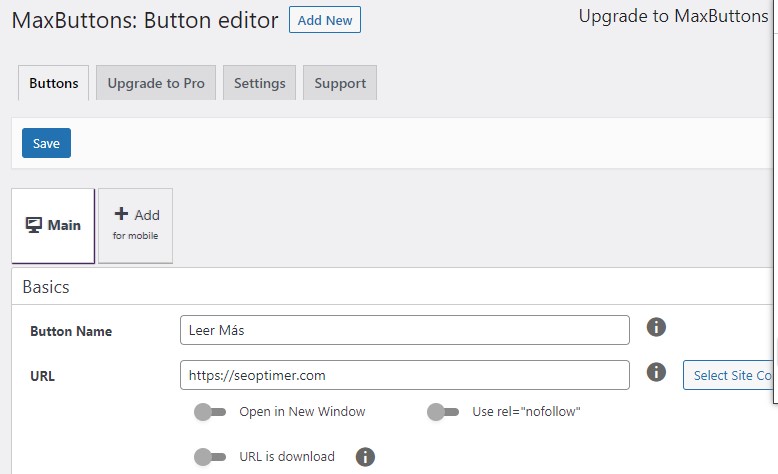The height and width of the screenshot is (474, 778).
Task: Click into the Button Name text field
Action: click(x=404, y=330)
